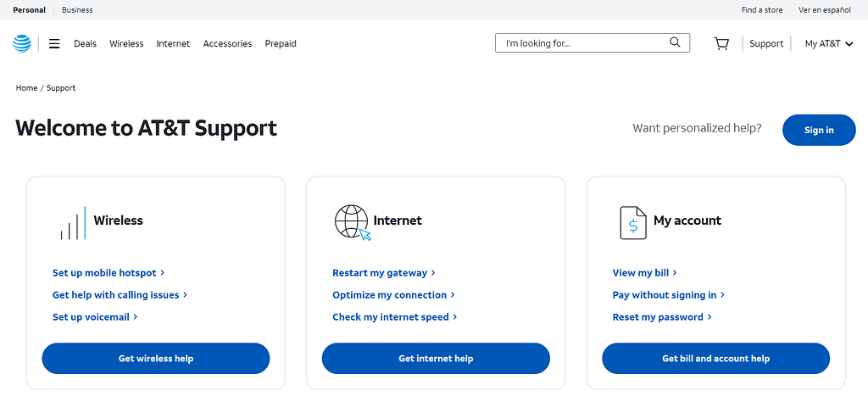Click the Support link in header
Viewport: 868px width, 413px height.
(766, 44)
